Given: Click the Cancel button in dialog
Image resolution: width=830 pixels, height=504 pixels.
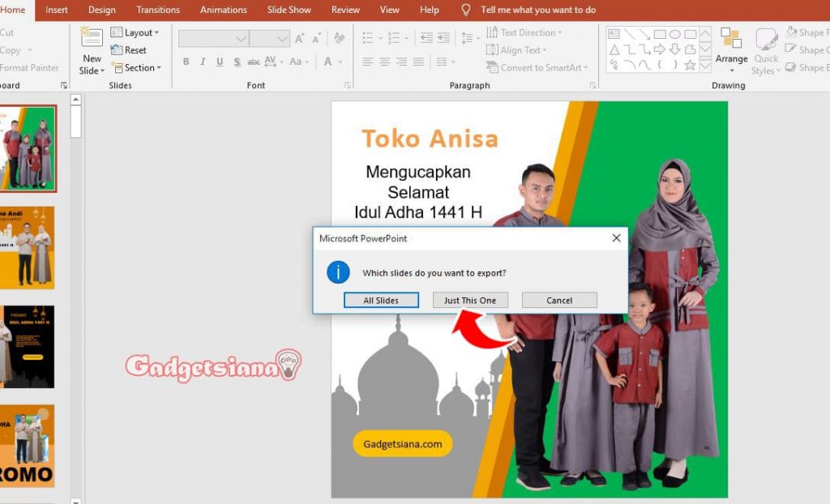Looking at the screenshot, I should click(559, 301).
